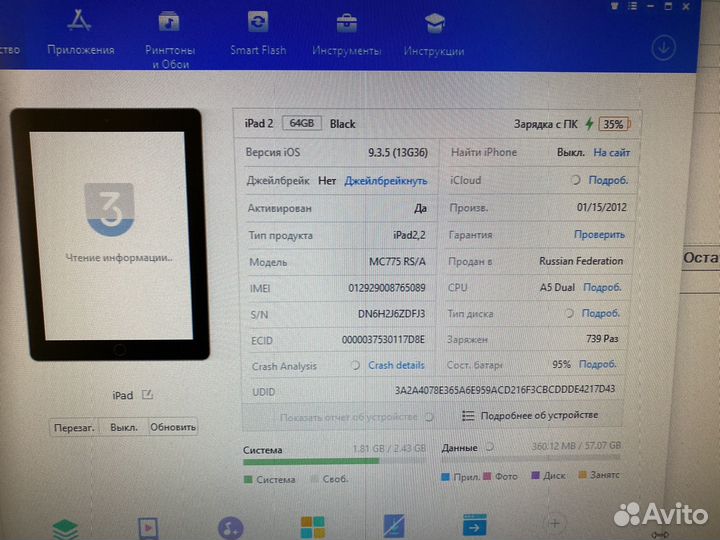Click the green charging bolt icon

coord(589,124)
